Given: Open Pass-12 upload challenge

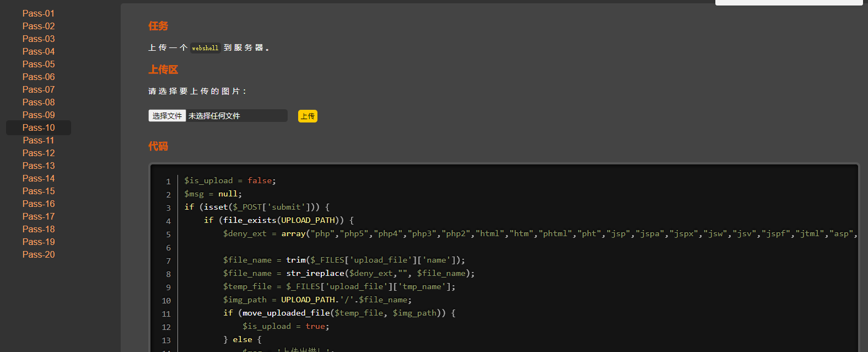Looking at the screenshot, I should coord(38,153).
